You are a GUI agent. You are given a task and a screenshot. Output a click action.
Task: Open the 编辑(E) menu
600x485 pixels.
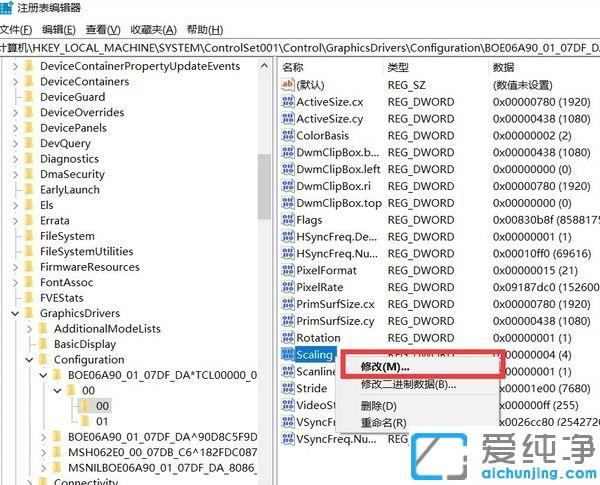click(59, 30)
